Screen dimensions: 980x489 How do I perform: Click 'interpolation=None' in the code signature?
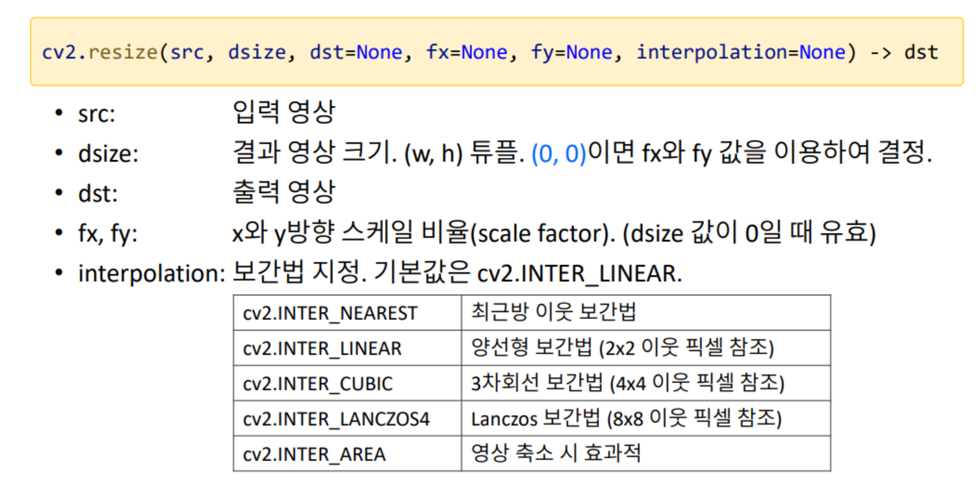pyautogui.click(x=741, y=53)
